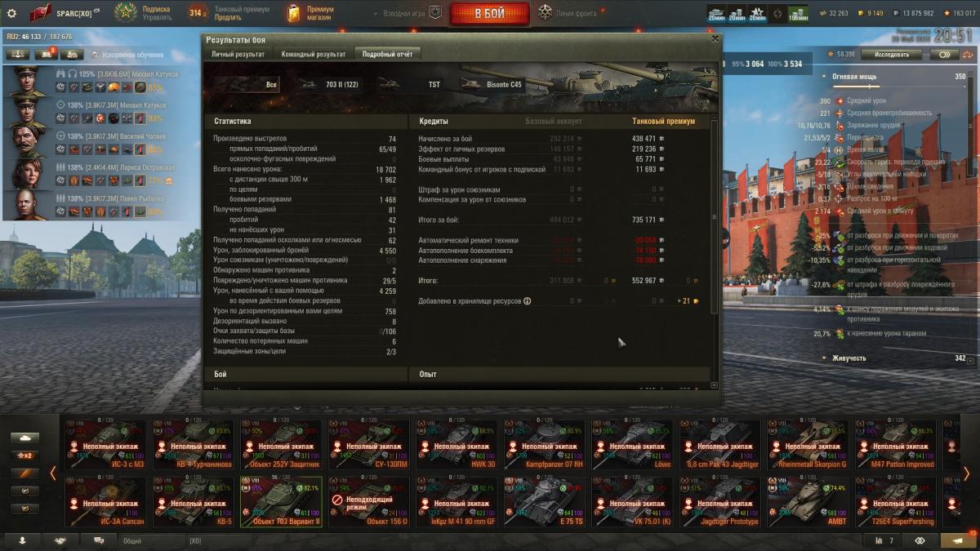Click the tank filter toggle in carousel
The height and width of the screenshot is (551, 980).
(24, 438)
